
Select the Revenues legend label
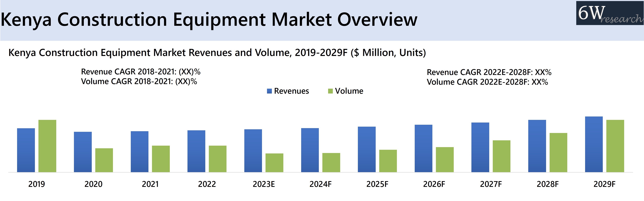coord(291,91)
